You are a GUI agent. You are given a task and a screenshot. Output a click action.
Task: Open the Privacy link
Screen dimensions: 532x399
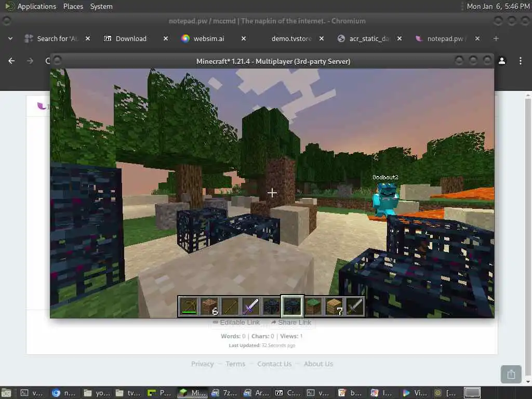click(202, 364)
